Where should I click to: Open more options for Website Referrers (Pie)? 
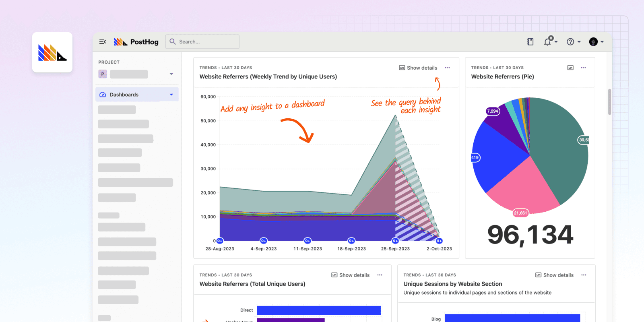pyautogui.click(x=583, y=68)
